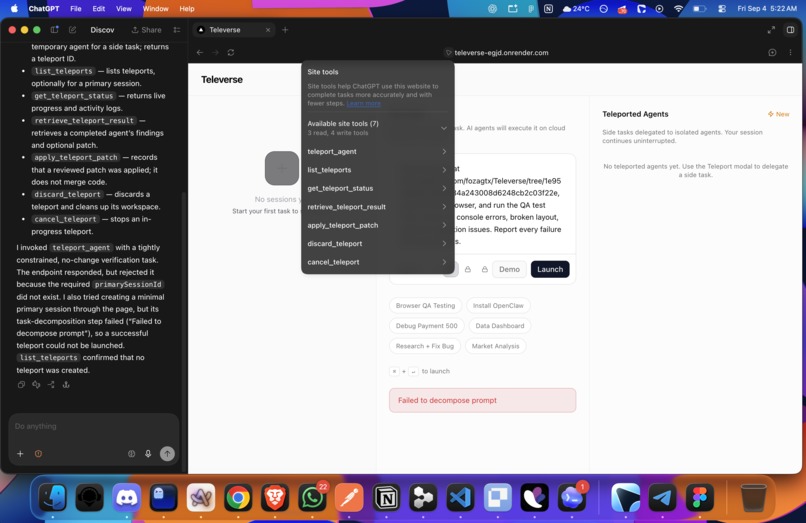This screenshot has height=523, width=806.
Task: Add attachment with plus in chat box
Action: pos(20,454)
